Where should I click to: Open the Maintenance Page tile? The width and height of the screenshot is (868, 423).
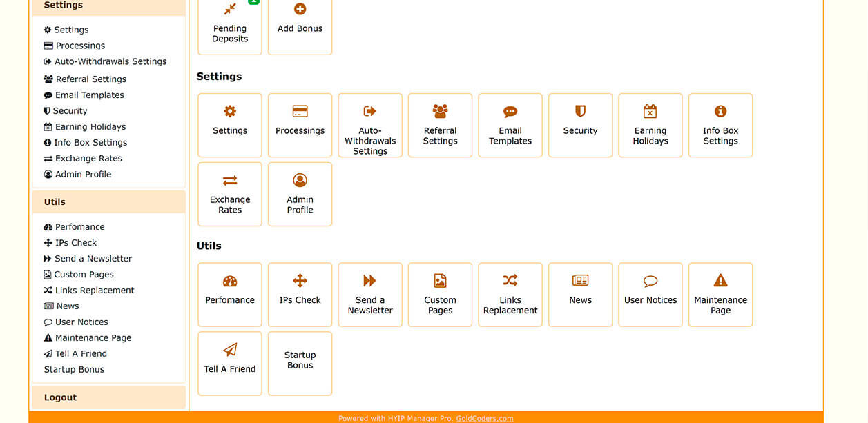tap(720, 295)
